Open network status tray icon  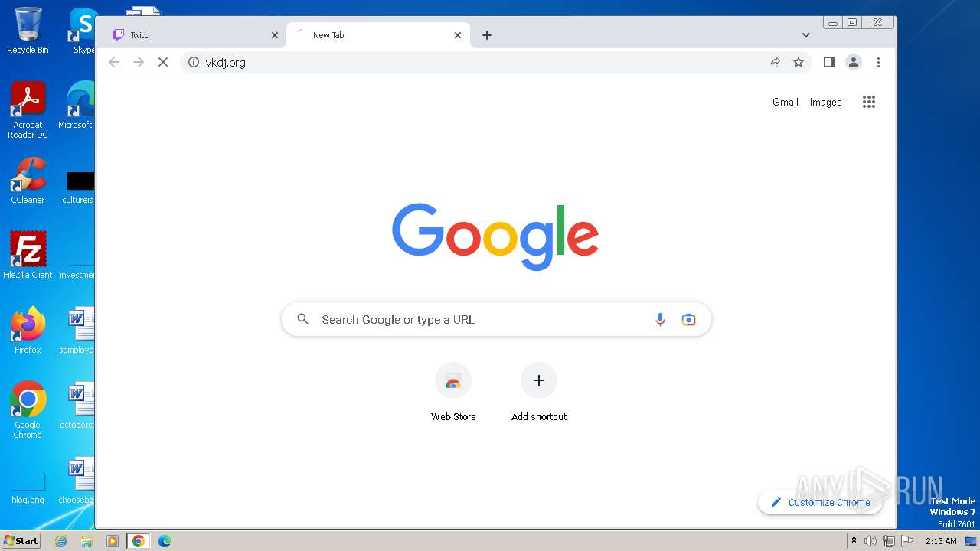click(x=889, y=541)
